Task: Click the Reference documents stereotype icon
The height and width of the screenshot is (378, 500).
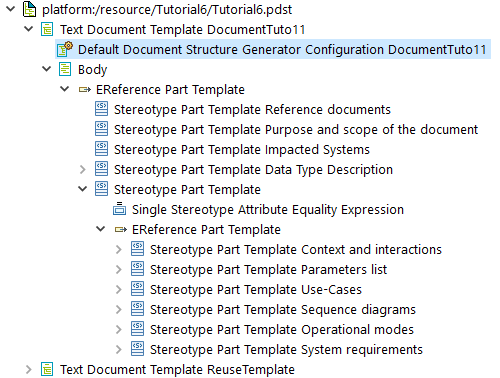Action: coord(101,109)
